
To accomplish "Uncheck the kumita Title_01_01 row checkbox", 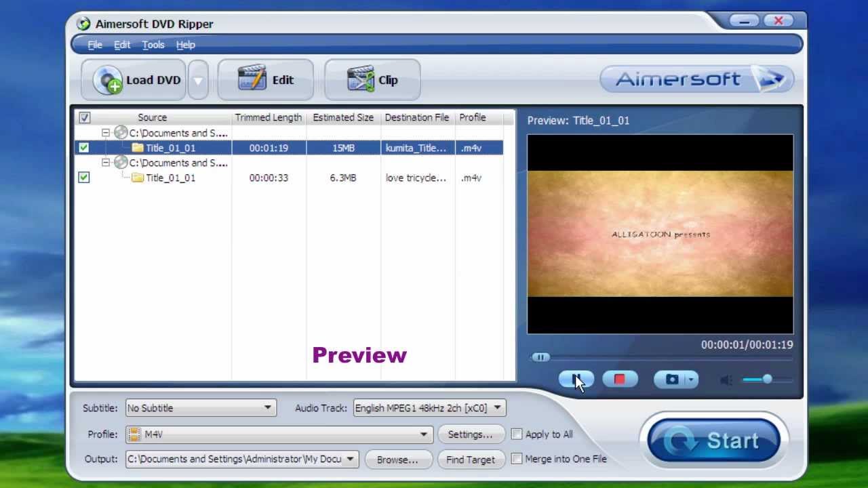I will 83,147.
